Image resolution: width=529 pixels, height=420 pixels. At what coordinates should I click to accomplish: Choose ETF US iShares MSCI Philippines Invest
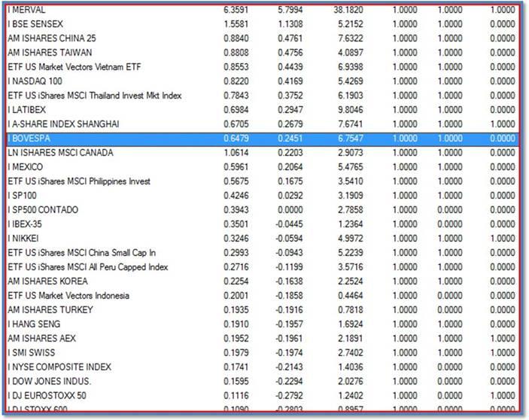[262, 181]
